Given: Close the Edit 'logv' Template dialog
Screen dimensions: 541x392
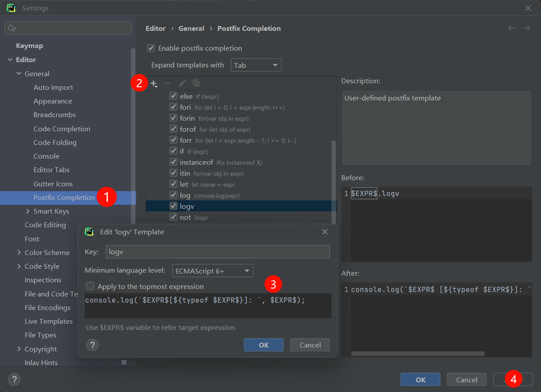Looking at the screenshot, I should [x=325, y=232].
